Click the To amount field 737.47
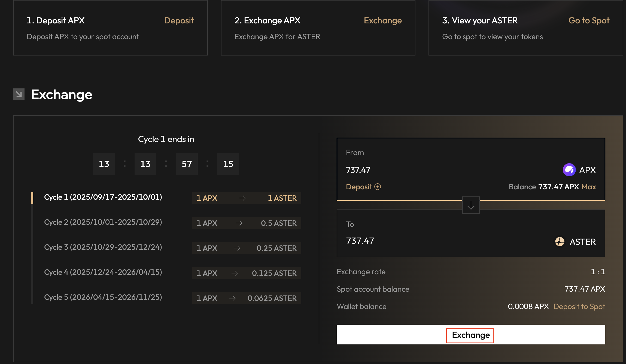Screen dimensions: 626x364 [x=360, y=241]
